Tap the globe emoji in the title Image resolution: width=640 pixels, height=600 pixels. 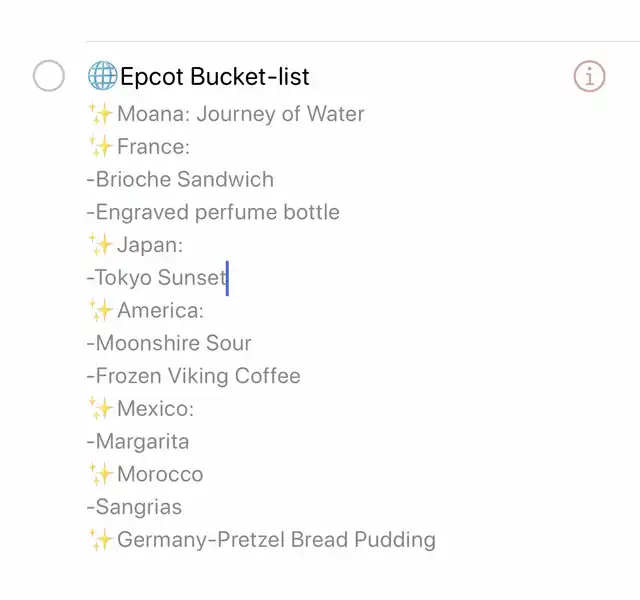(x=102, y=76)
